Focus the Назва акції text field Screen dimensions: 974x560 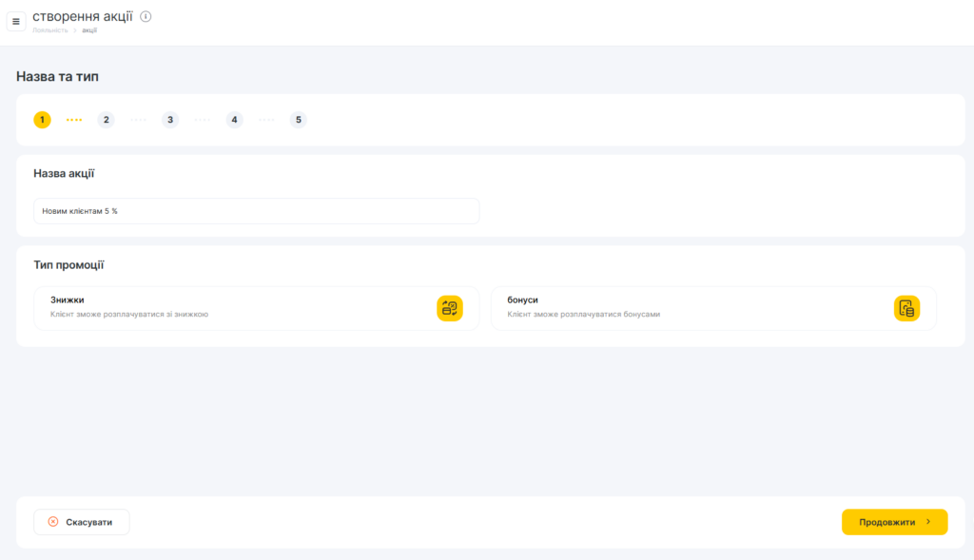coord(256,211)
